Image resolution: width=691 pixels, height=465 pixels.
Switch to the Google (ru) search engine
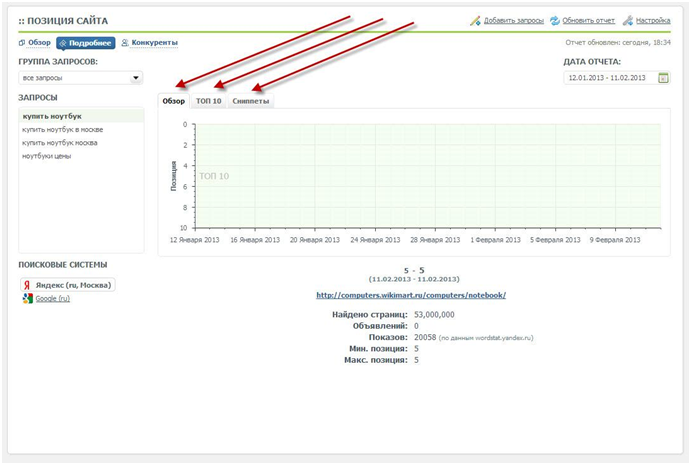click(52, 298)
